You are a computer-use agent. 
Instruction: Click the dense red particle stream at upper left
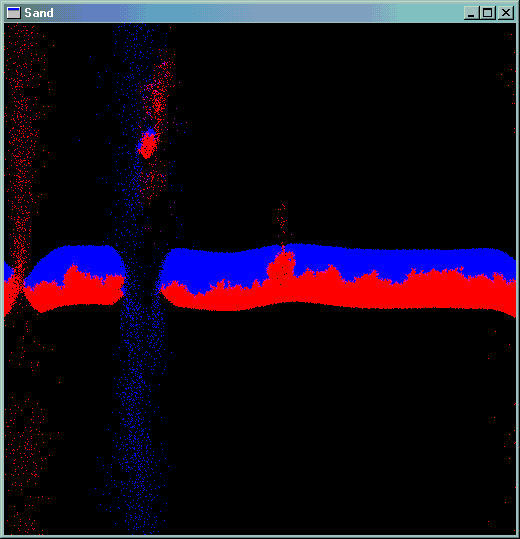pyautogui.click(x=22, y=138)
